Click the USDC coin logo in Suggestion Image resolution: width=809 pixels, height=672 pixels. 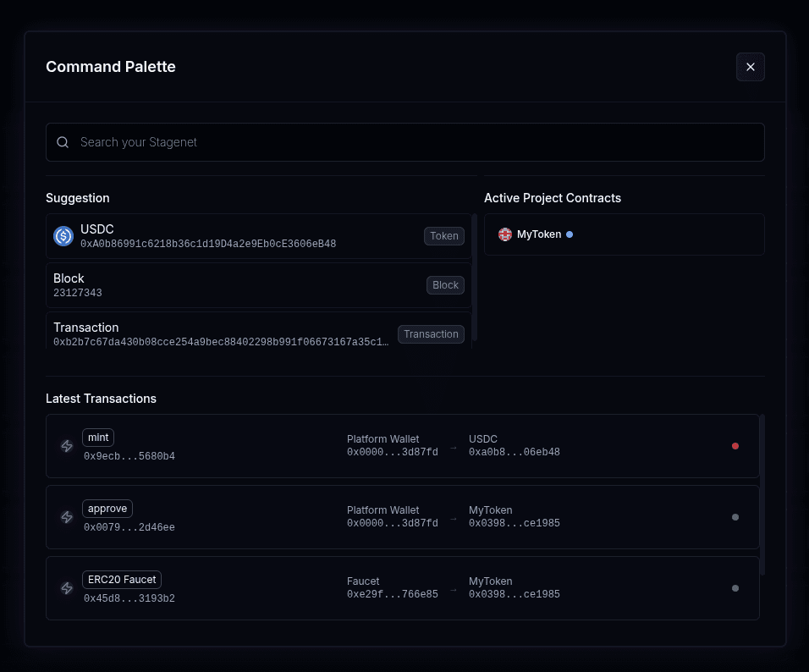coord(63,236)
